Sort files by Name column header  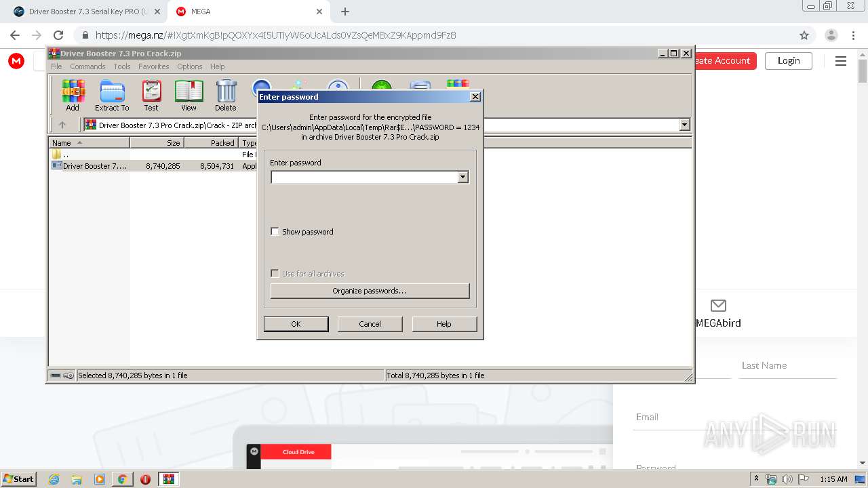point(90,143)
